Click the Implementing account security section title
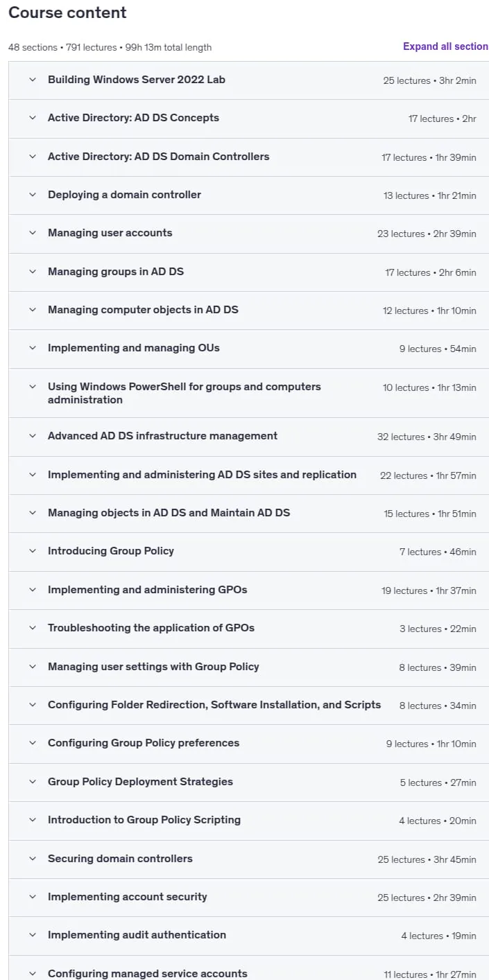The image size is (489, 980). click(128, 897)
